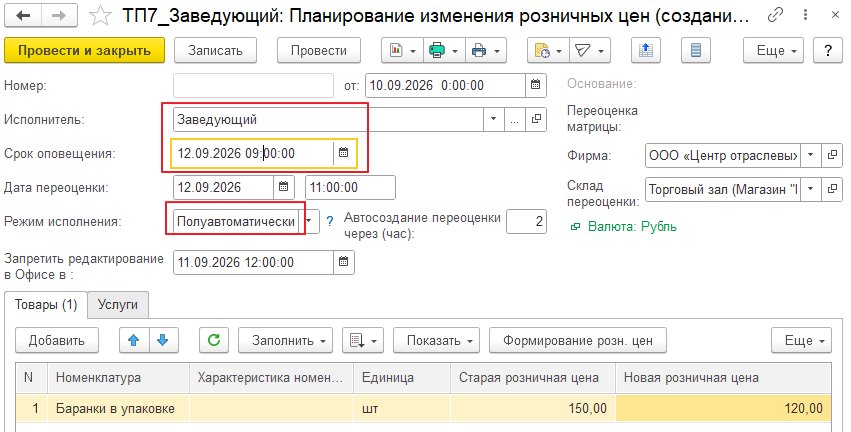Move row up with blue up arrow

click(134, 340)
